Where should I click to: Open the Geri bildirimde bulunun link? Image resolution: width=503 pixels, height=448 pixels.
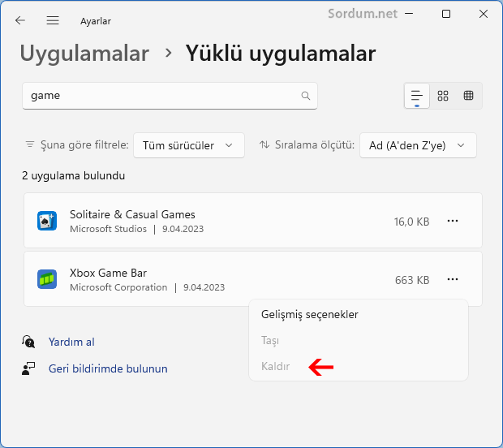(108, 368)
